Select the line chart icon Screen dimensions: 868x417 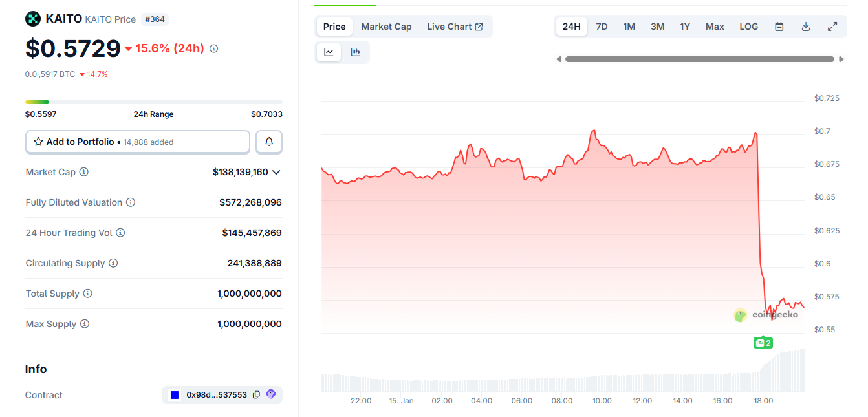pyautogui.click(x=329, y=52)
